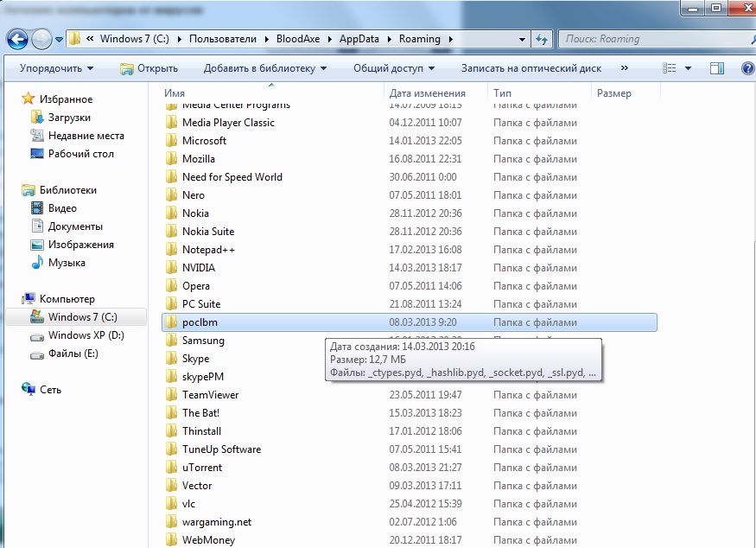
Task: Select the 'Notepad++' folder name
Action: click(x=209, y=250)
